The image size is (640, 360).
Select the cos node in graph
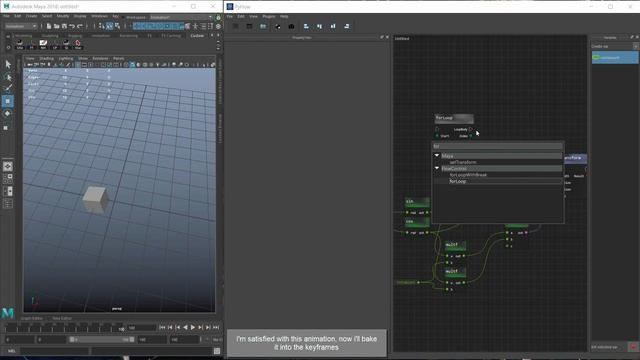[417, 222]
